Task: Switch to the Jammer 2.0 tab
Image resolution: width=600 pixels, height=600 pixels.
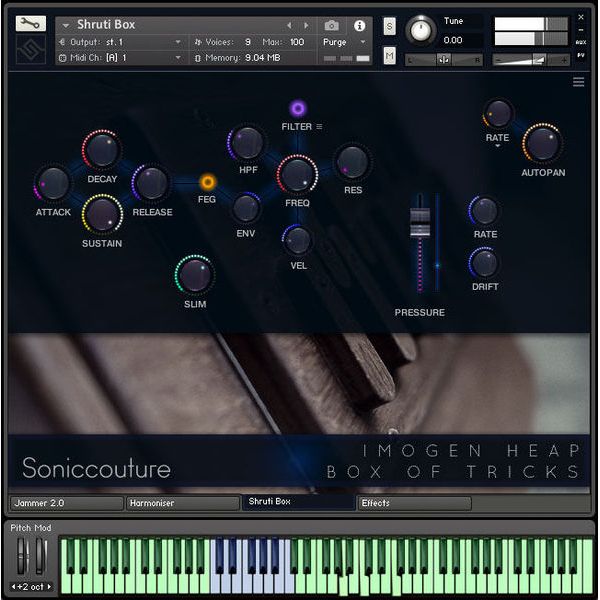Action: [67, 503]
